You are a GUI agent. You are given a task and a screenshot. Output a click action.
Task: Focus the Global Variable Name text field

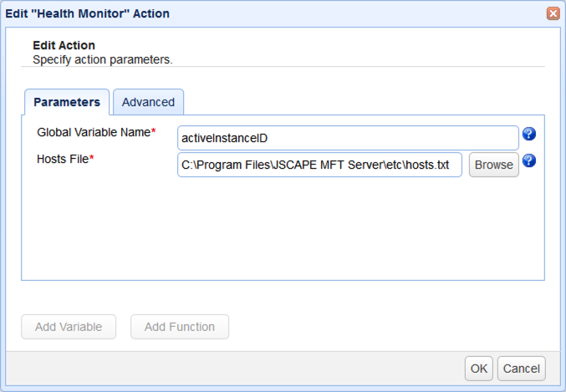tap(348, 138)
